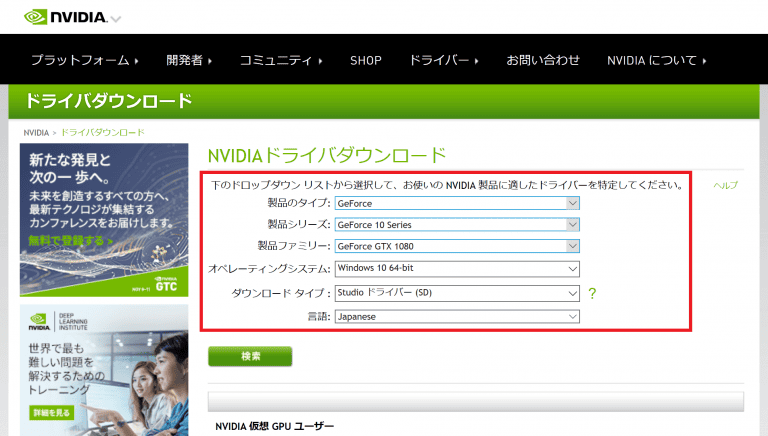
Task: Click the green 検索 button
Action: [250, 356]
